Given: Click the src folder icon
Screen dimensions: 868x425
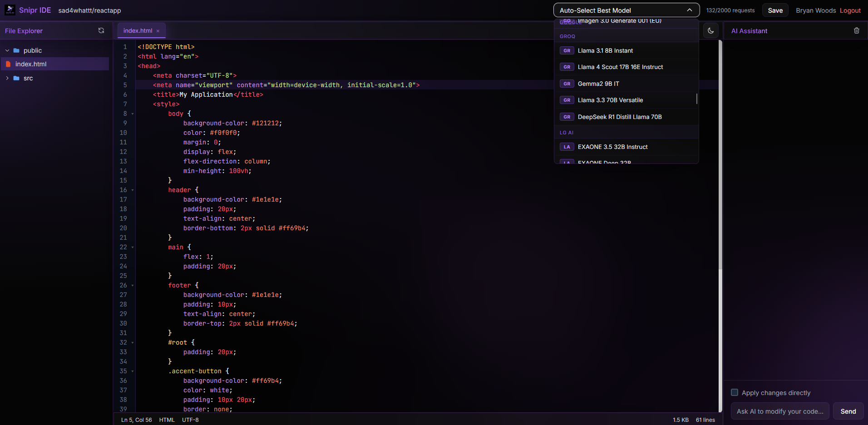Looking at the screenshot, I should [x=16, y=78].
